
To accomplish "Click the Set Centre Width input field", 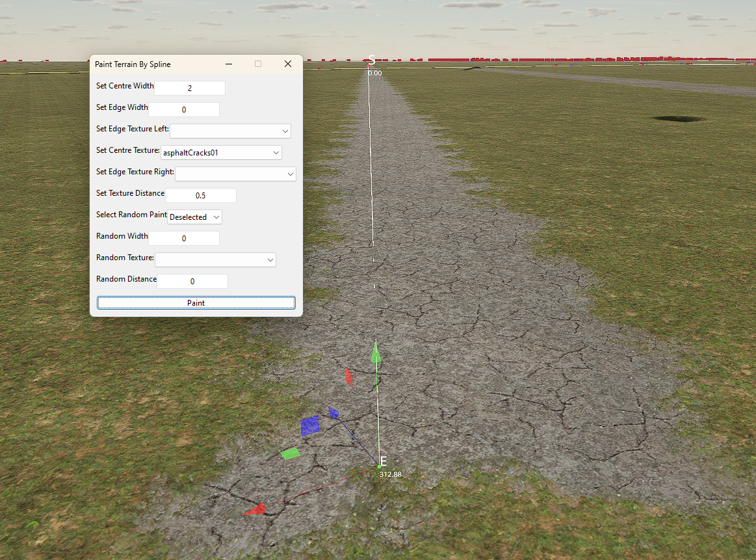I will (x=189, y=88).
